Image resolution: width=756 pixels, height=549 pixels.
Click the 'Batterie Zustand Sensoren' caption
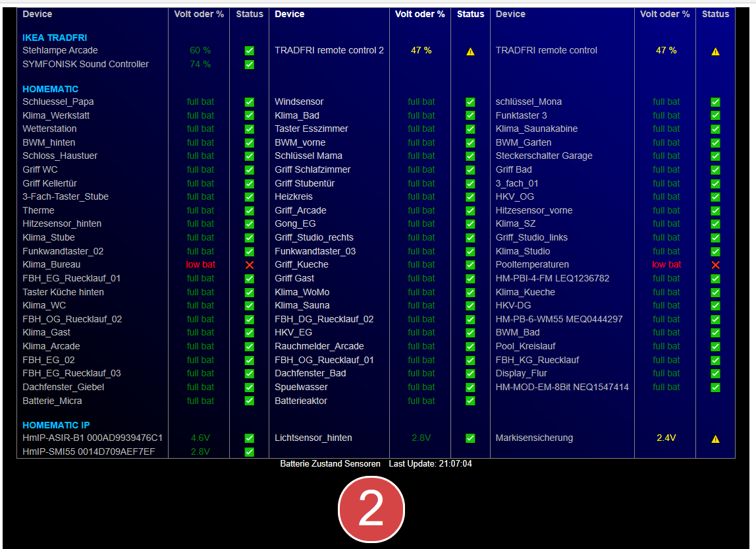click(x=331, y=463)
